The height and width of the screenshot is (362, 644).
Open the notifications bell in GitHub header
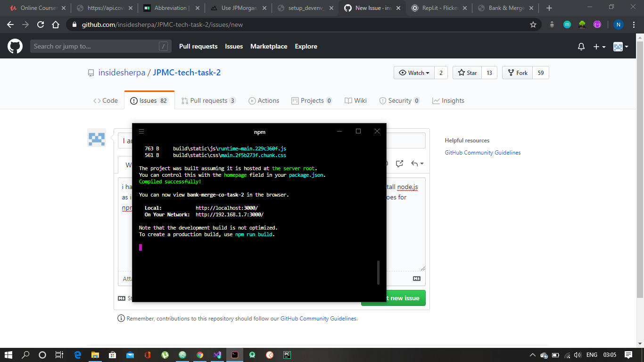click(581, 47)
